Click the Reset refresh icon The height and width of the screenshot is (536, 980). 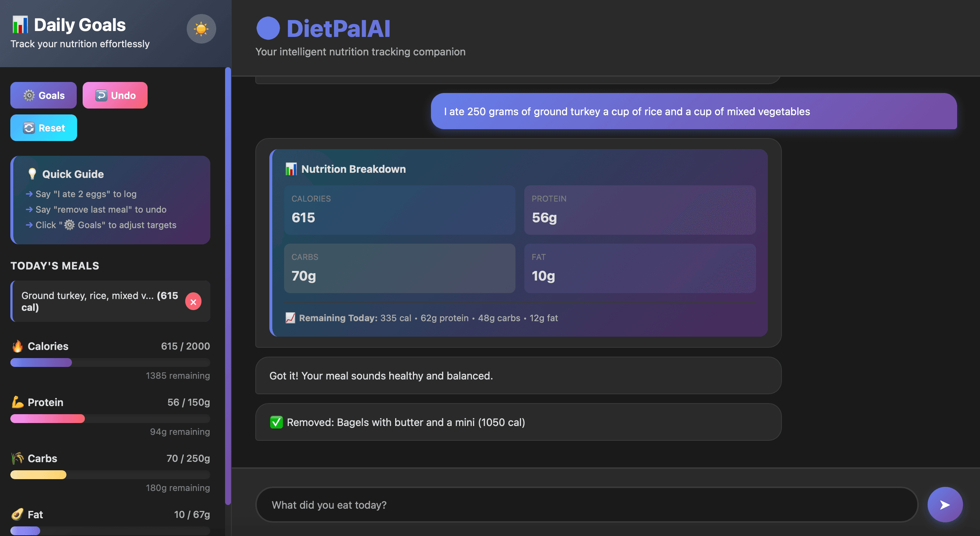29,127
